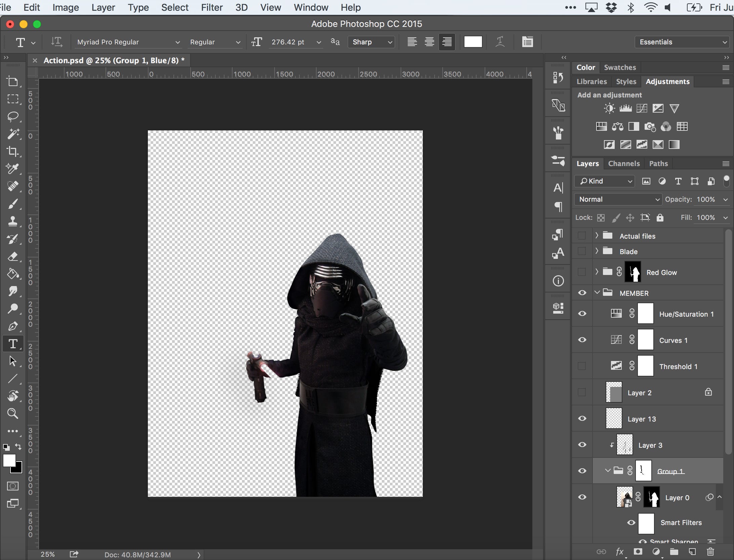The width and height of the screenshot is (734, 560).
Task: Show the Red Glow group
Action: point(582,272)
